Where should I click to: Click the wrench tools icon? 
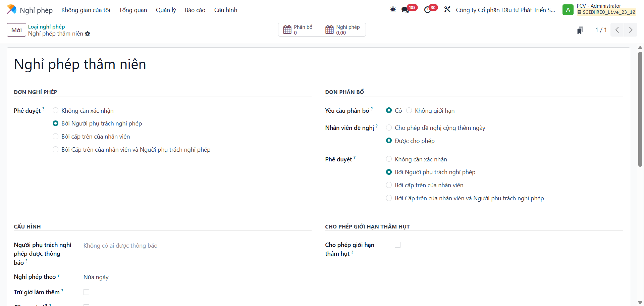click(x=447, y=10)
